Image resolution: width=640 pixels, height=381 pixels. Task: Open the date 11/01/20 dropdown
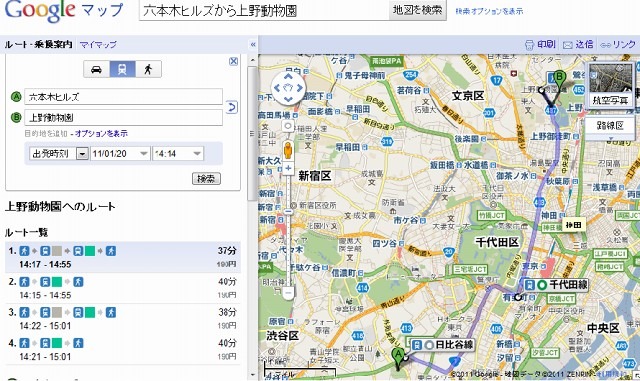[x=120, y=154]
